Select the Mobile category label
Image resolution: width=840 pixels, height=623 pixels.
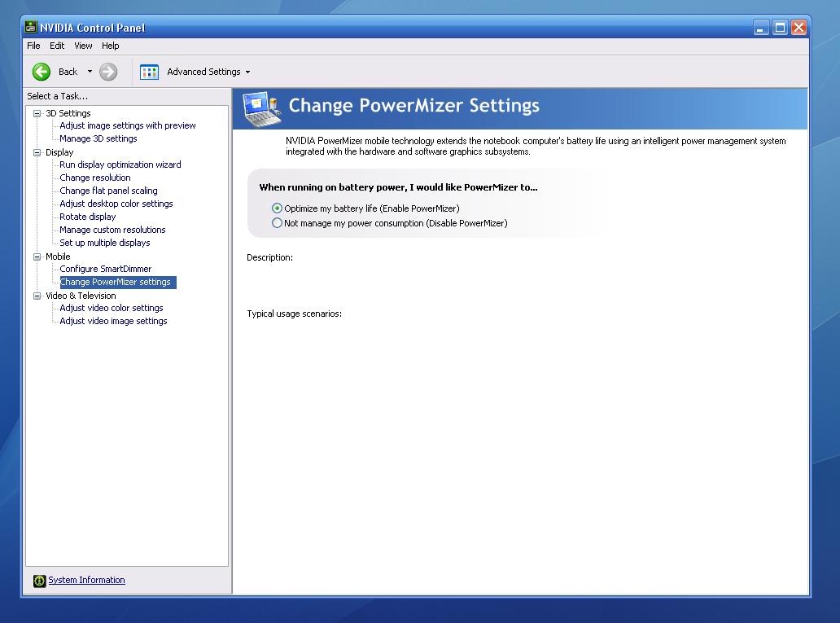[x=58, y=257]
